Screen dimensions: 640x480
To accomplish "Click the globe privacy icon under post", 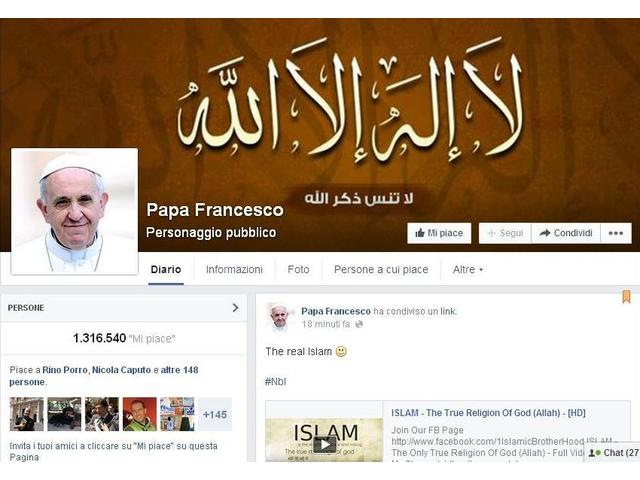I will (359, 324).
